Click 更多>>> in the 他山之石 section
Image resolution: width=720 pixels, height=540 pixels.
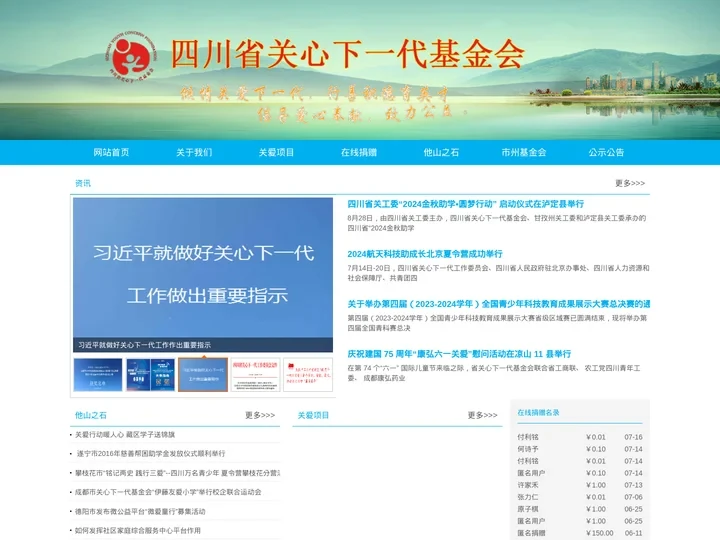point(260,415)
